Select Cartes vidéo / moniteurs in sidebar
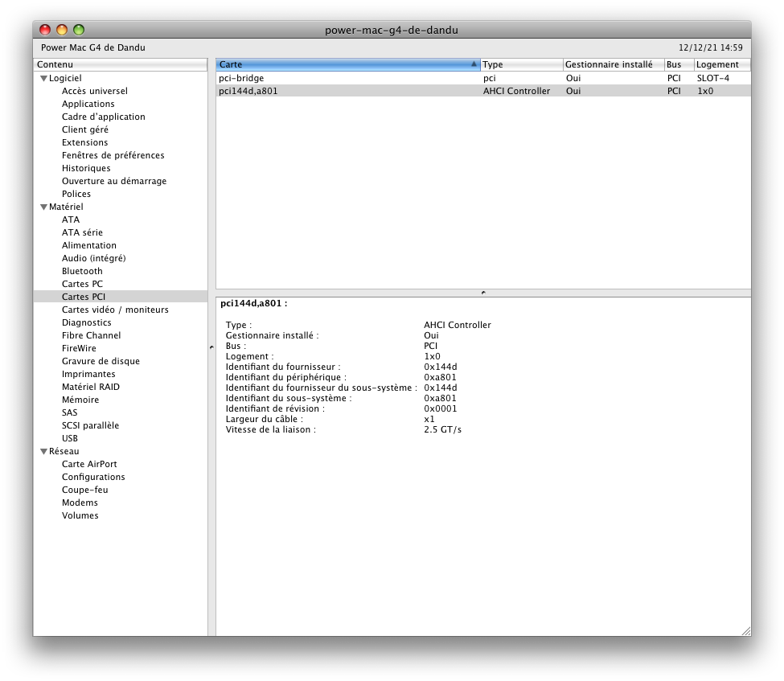Image resolution: width=784 pixels, height=681 pixels. (x=115, y=310)
